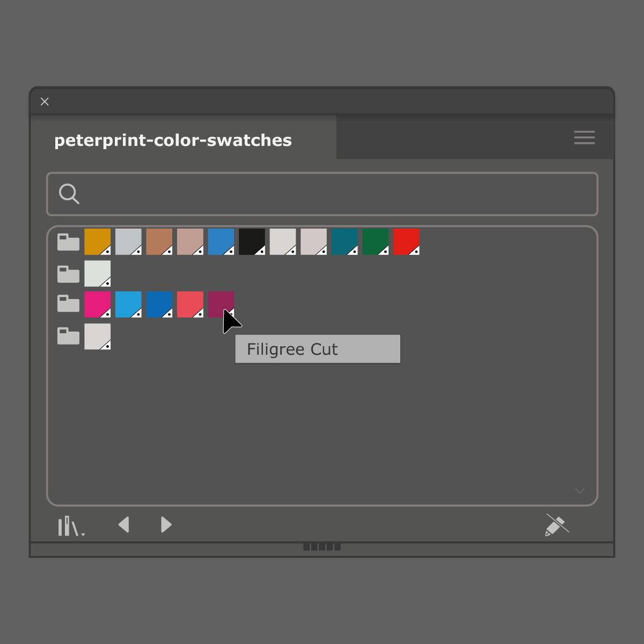Select the first row color group folder
This screenshot has width=644, height=644.
pyautogui.click(x=68, y=243)
